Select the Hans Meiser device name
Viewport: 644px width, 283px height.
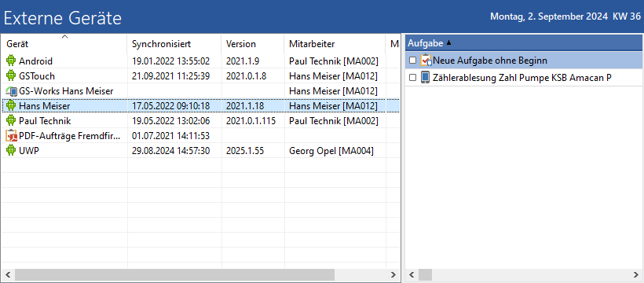click(x=44, y=105)
